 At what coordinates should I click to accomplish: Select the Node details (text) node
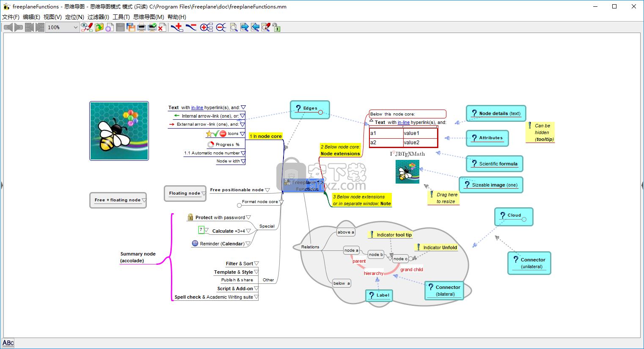(x=496, y=113)
